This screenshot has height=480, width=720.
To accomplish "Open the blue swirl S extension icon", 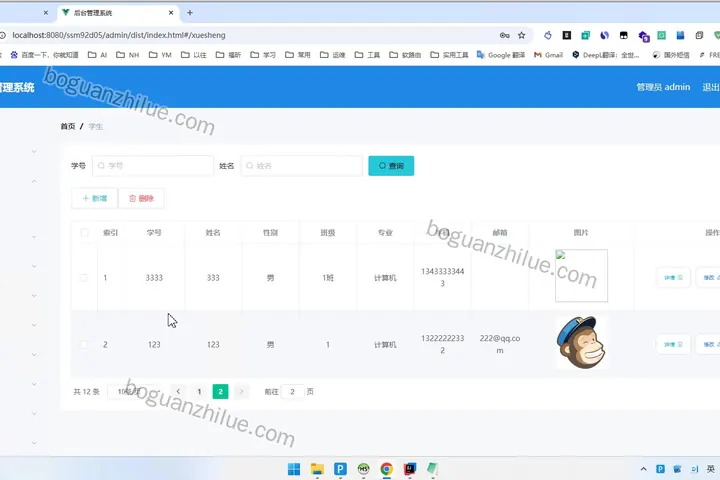I will point(604,35).
